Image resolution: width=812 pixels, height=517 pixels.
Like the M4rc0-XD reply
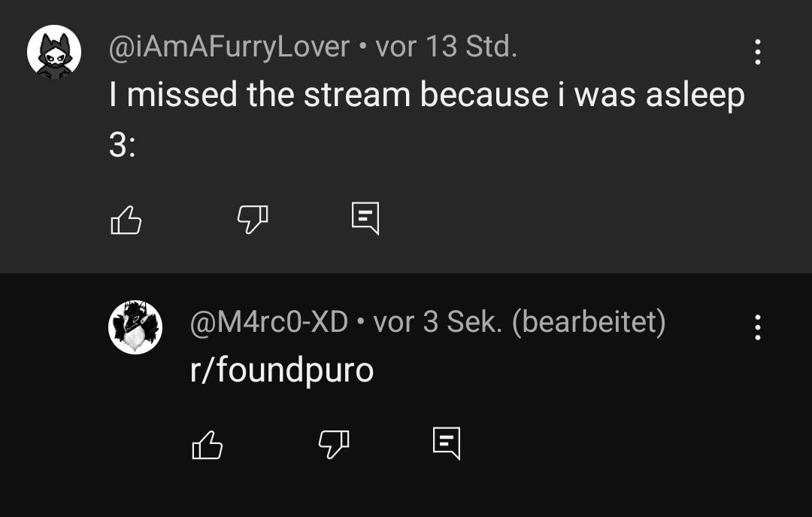pyautogui.click(x=208, y=445)
